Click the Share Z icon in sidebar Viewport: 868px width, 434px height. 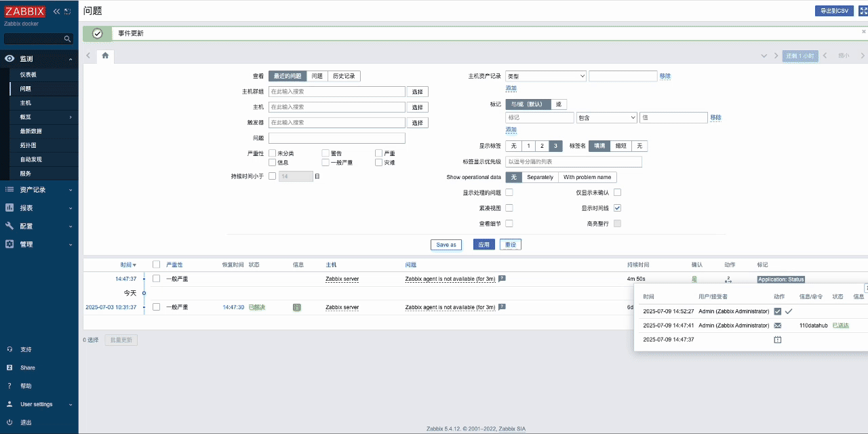pyautogui.click(x=9, y=368)
